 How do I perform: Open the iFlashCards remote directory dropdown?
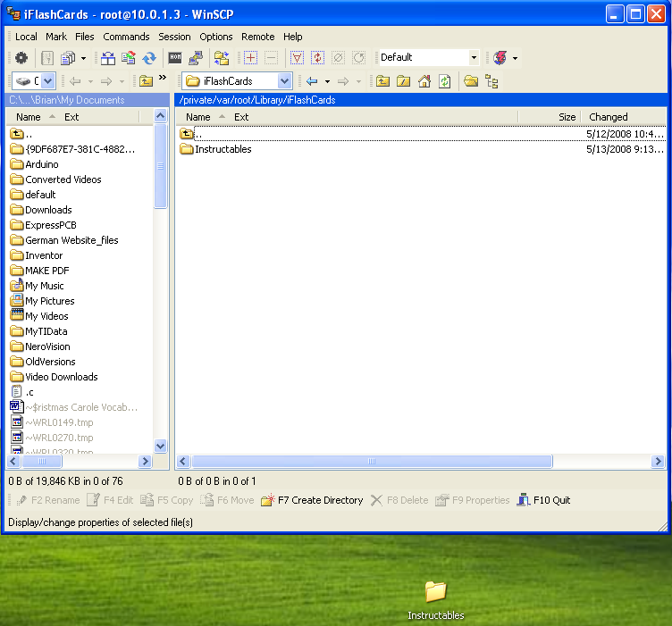[x=284, y=81]
